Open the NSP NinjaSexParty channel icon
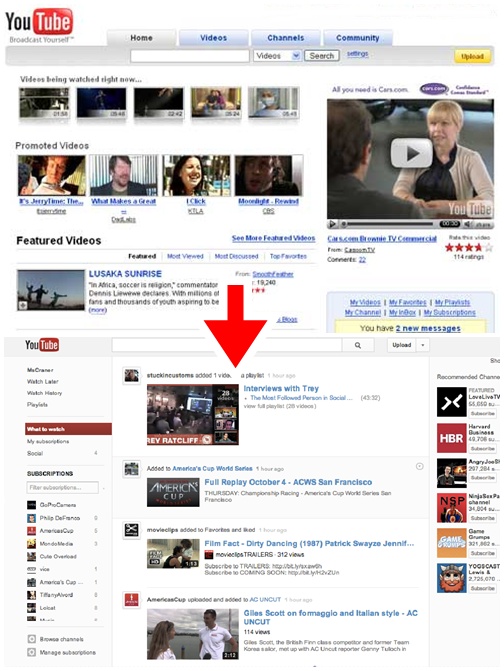Image resolution: width=504 pixels, height=671 pixels. click(451, 508)
